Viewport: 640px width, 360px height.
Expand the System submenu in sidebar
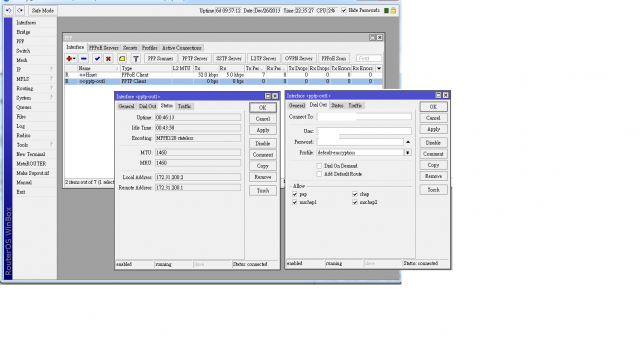(51, 98)
